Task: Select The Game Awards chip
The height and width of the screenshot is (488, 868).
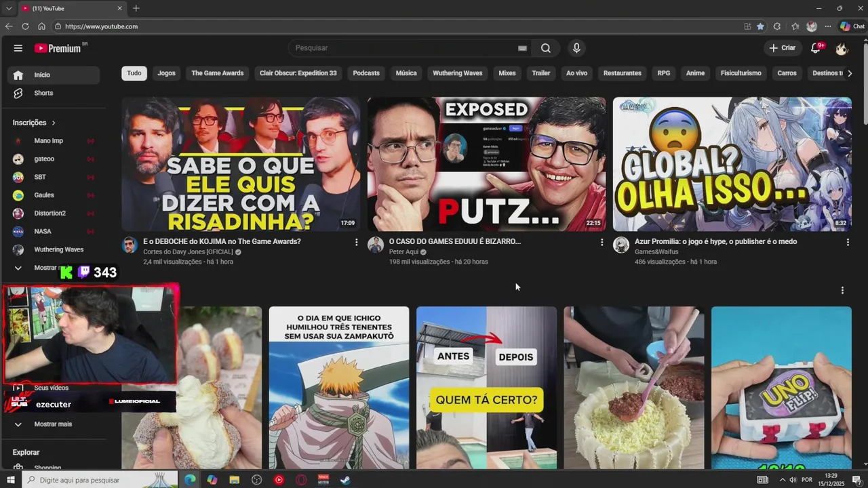Action: (217, 73)
